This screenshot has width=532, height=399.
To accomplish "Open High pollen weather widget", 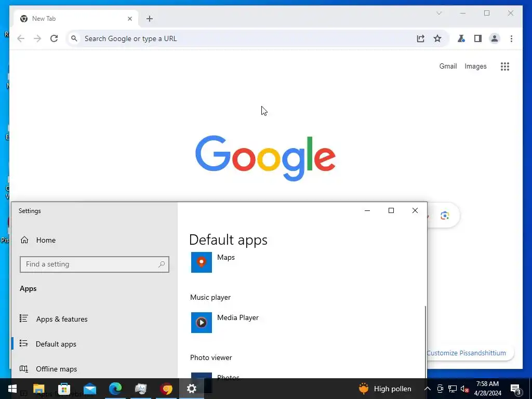I will pos(385,389).
